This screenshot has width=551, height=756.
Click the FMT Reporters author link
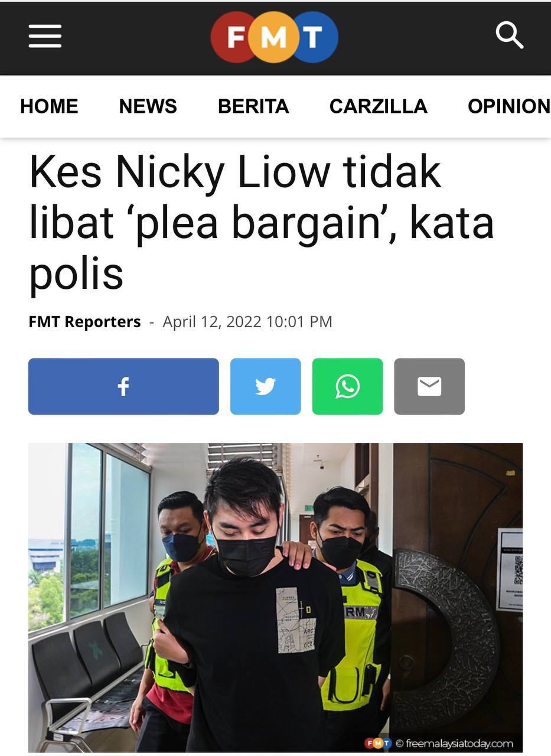tap(84, 322)
